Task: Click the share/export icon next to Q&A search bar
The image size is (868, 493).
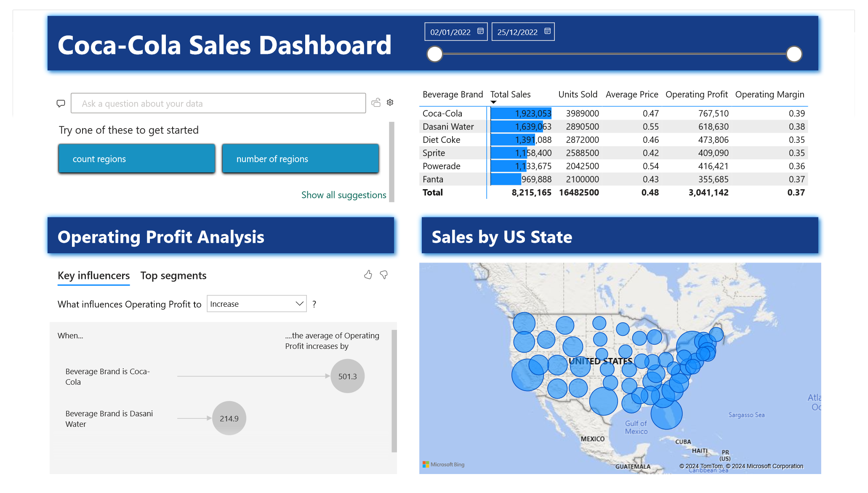Action: click(377, 103)
